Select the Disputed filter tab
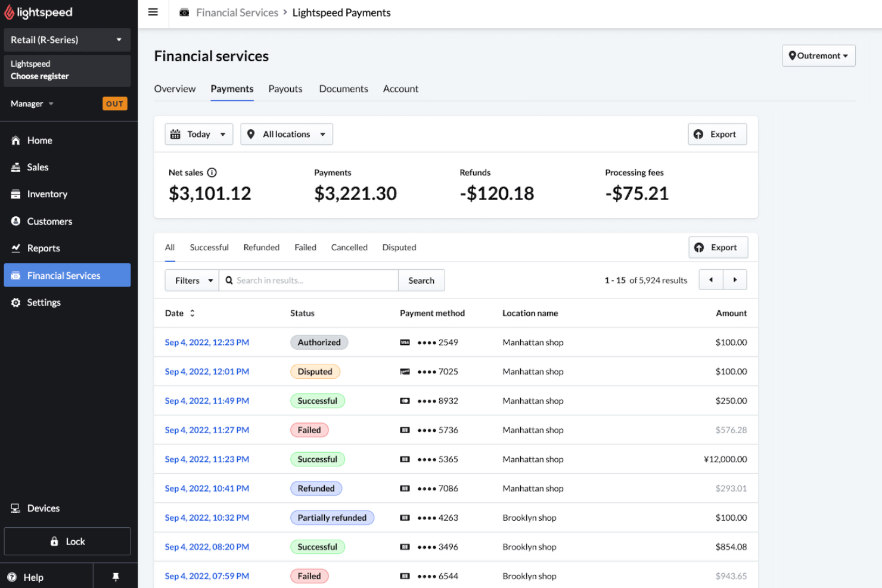 399,247
